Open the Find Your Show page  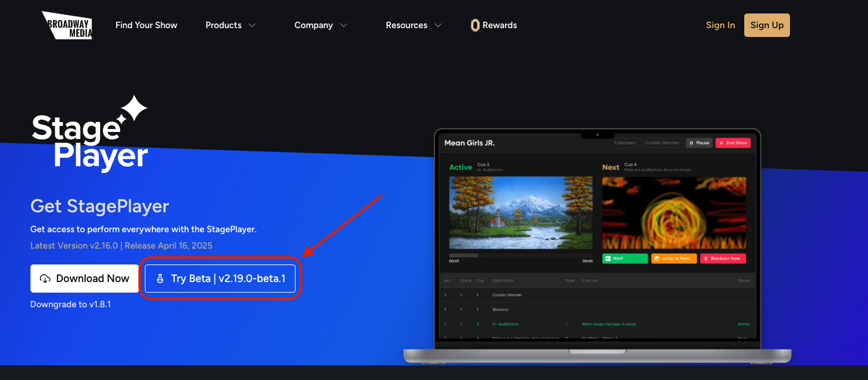(x=146, y=25)
